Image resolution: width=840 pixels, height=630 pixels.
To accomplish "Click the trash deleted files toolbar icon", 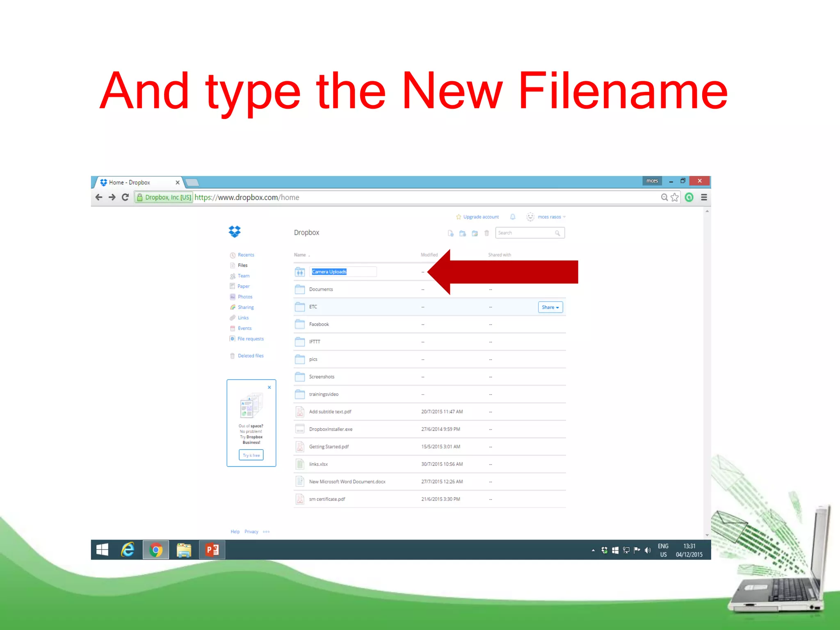I will 486,233.
